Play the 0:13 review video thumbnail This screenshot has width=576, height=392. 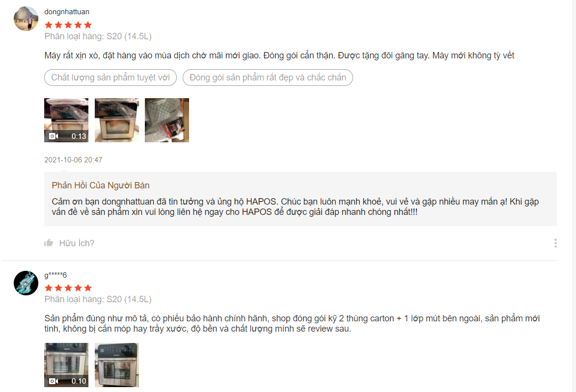(x=66, y=120)
